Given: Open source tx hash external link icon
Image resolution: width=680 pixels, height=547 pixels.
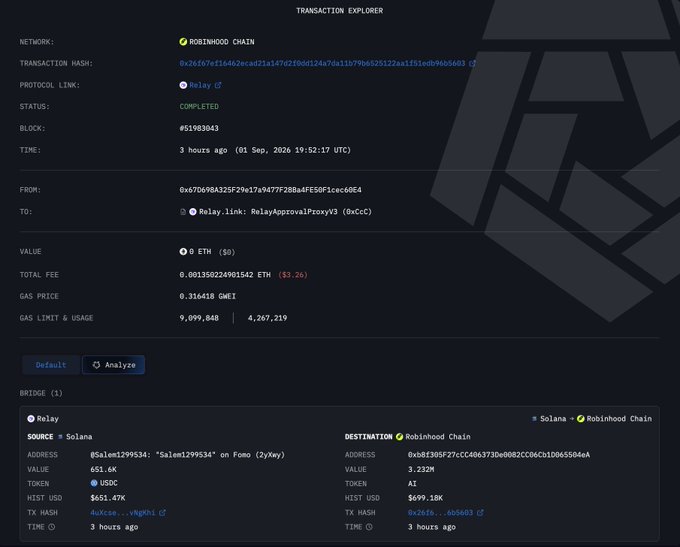Looking at the screenshot, I should pos(162,513).
